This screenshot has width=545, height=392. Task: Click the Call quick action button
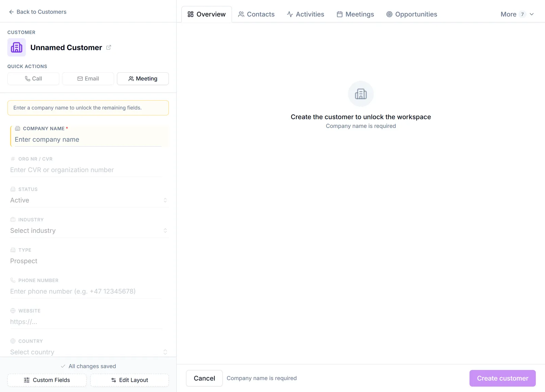33,79
